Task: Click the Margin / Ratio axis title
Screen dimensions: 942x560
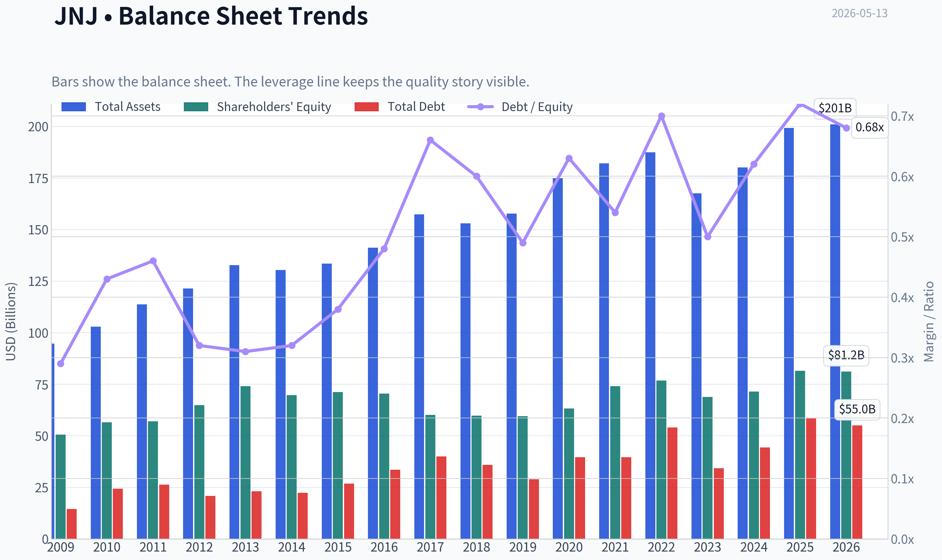Action: coord(929,322)
